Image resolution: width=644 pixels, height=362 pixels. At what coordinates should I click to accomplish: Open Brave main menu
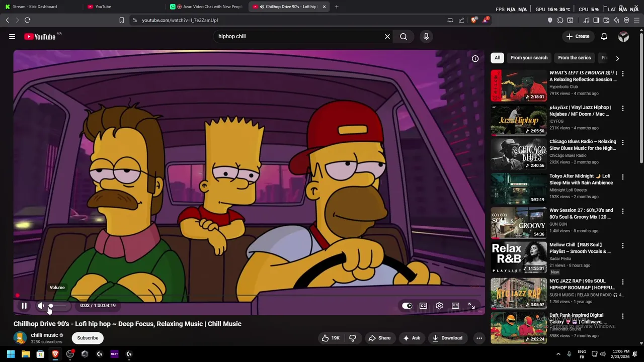tap(637, 20)
